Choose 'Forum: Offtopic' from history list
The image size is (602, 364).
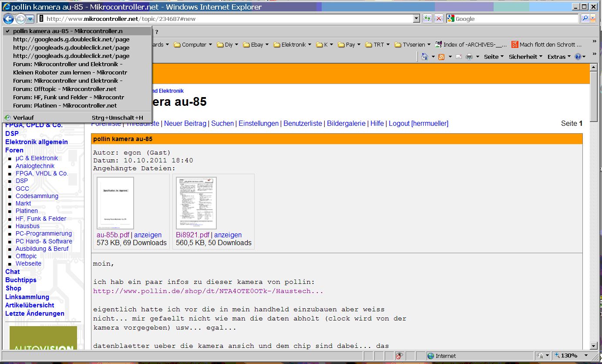click(x=64, y=89)
